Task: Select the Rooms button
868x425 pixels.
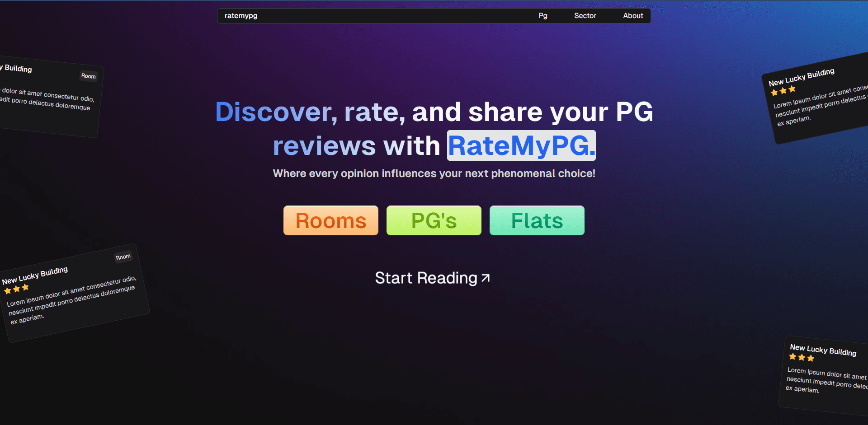Action: [x=330, y=220]
